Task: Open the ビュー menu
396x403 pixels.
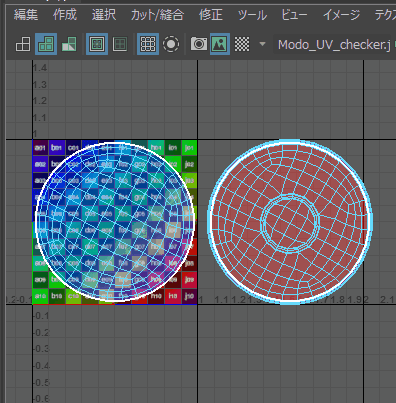Action: tap(294, 15)
